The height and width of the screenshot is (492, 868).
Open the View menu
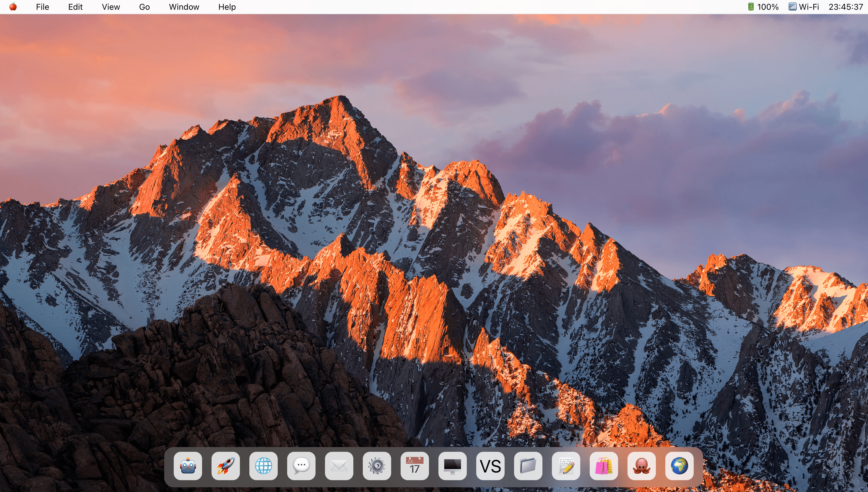[x=111, y=7]
